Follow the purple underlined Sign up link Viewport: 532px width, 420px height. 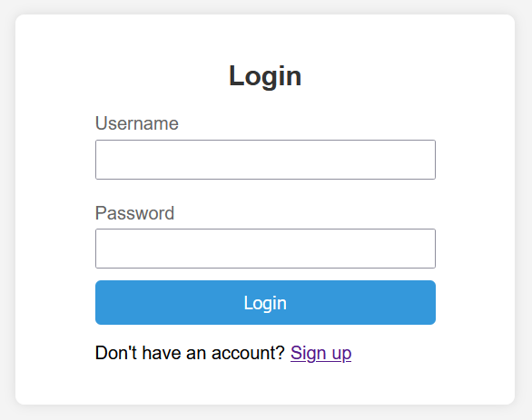(x=320, y=353)
